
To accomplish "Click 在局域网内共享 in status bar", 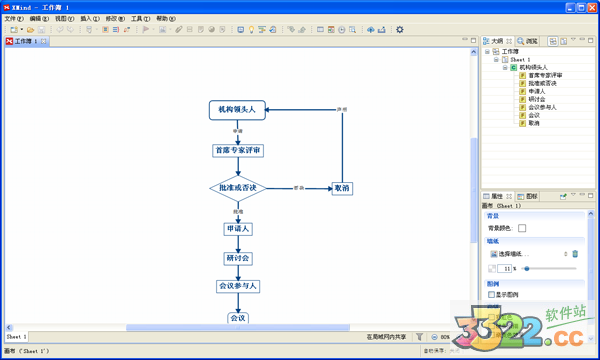I will pyautogui.click(x=386, y=337).
